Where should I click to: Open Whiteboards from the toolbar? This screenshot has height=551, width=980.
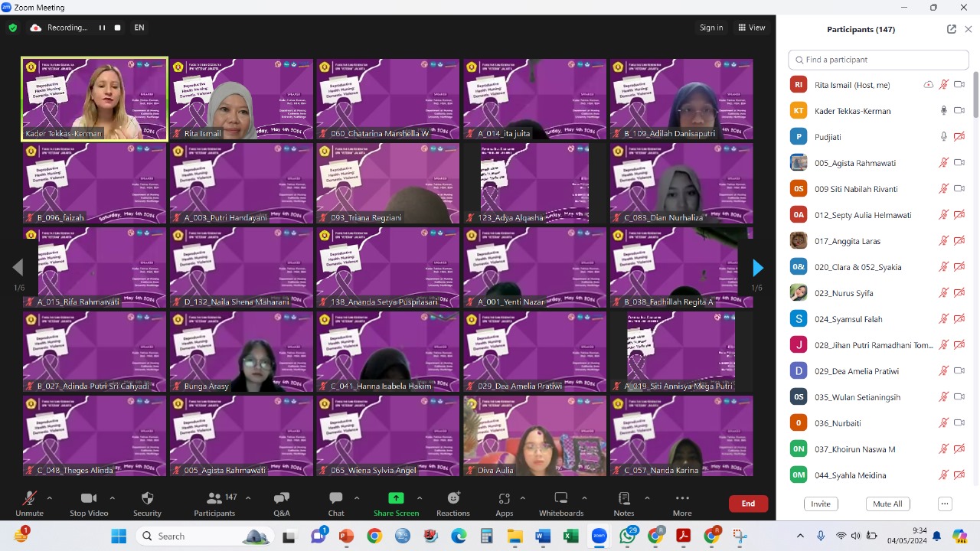click(x=560, y=499)
